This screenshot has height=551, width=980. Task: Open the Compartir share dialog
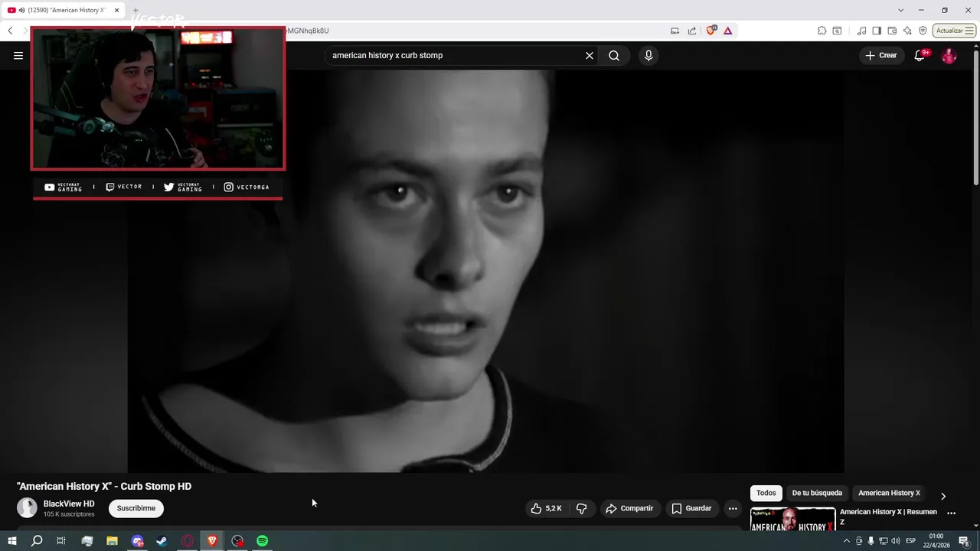click(629, 508)
